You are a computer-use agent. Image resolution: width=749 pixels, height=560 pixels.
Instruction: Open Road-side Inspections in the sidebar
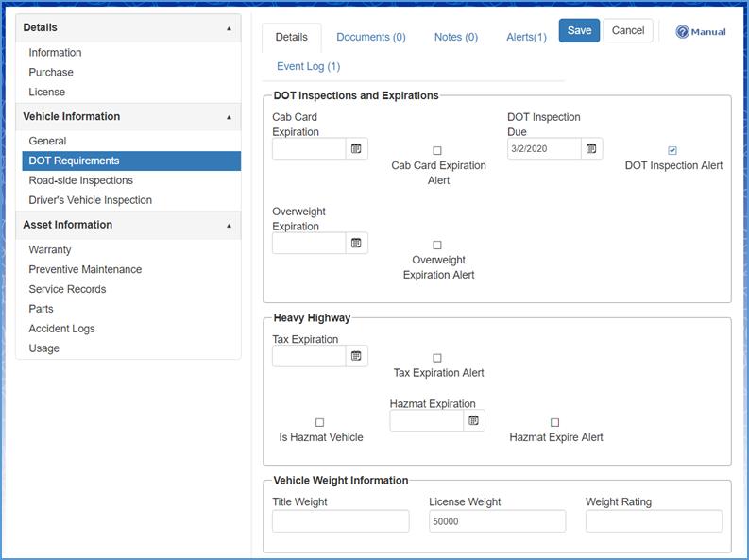click(x=80, y=180)
